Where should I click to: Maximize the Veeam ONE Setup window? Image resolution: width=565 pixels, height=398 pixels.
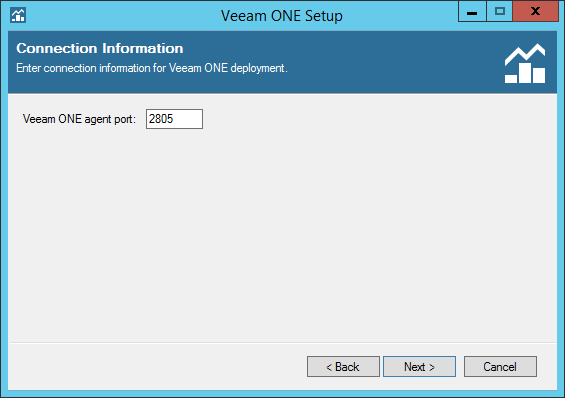coord(499,12)
